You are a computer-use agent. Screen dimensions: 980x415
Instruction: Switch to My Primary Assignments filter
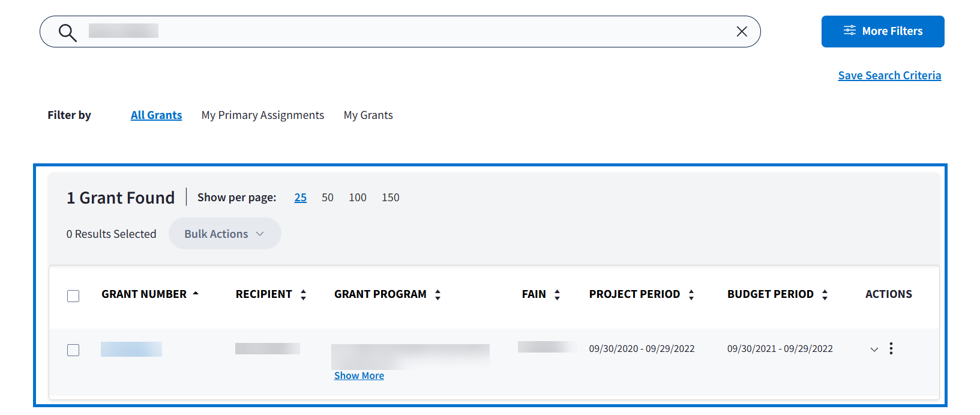pyautogui.click(x=262, y=115)
